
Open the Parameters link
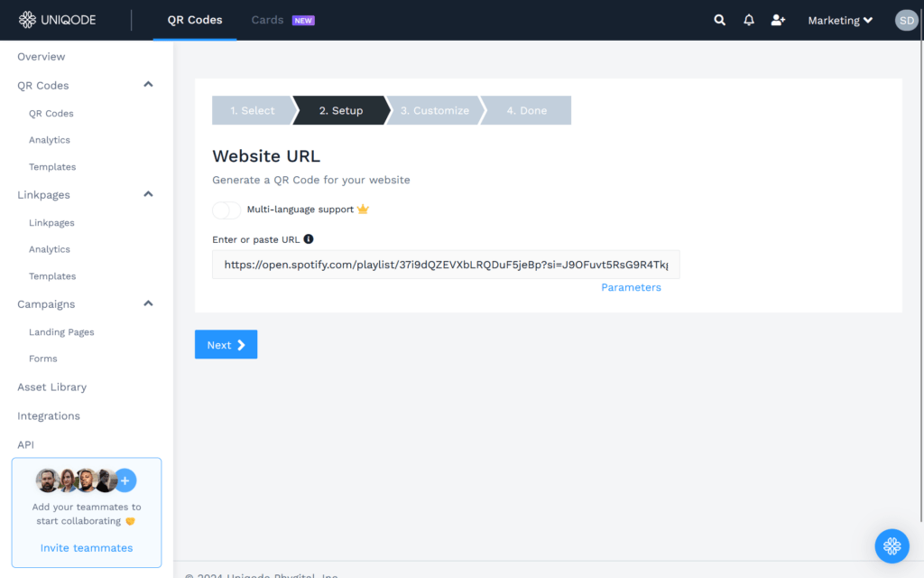(631, 287)
